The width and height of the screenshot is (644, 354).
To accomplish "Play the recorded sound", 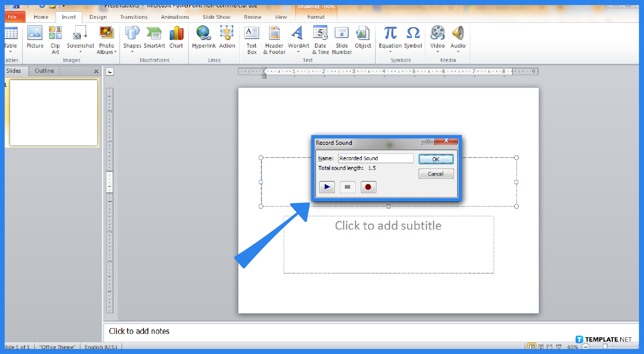I will click(327, 187).
